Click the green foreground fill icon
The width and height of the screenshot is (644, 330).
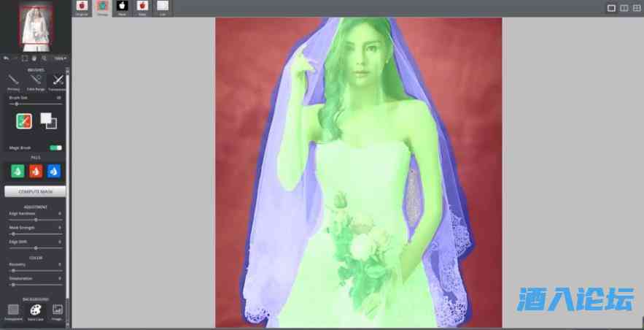coord(18,171)
